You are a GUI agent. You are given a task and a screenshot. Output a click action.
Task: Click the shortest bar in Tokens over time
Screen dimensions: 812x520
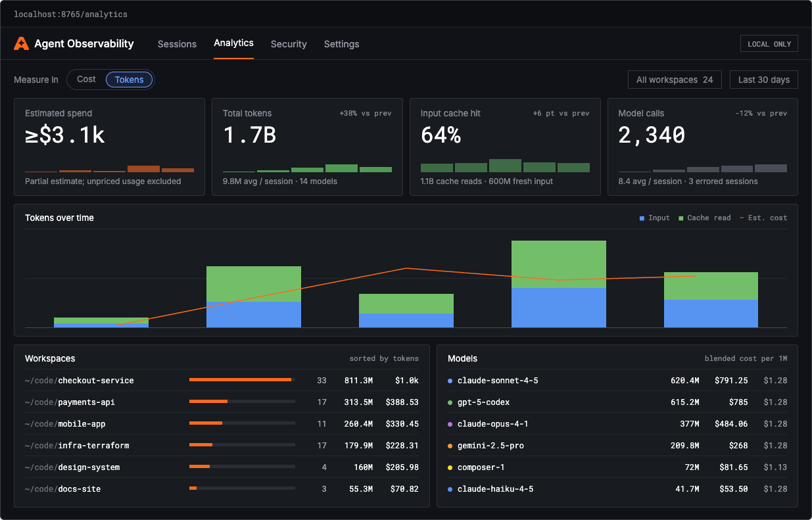[x=101, y=322]
